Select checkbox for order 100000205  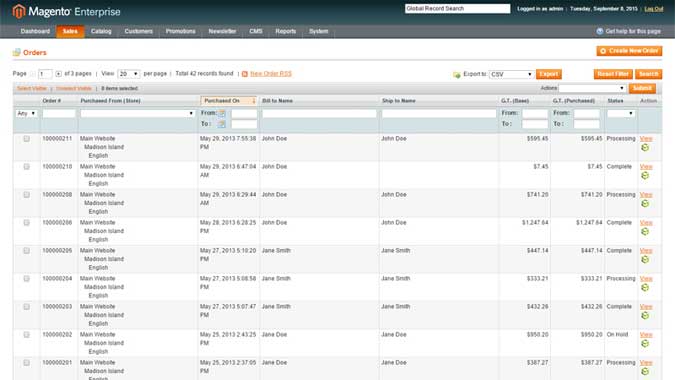[27, 250]
